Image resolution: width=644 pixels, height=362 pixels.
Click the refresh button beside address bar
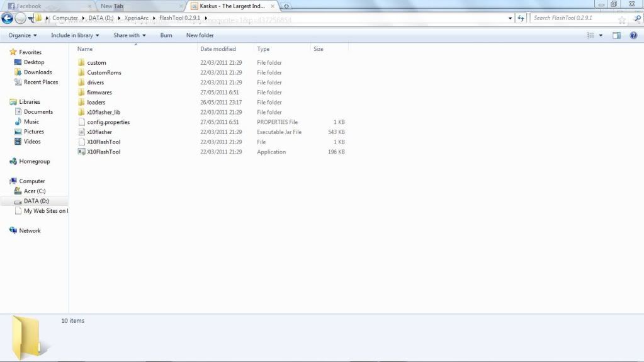(x=521, y=18)
